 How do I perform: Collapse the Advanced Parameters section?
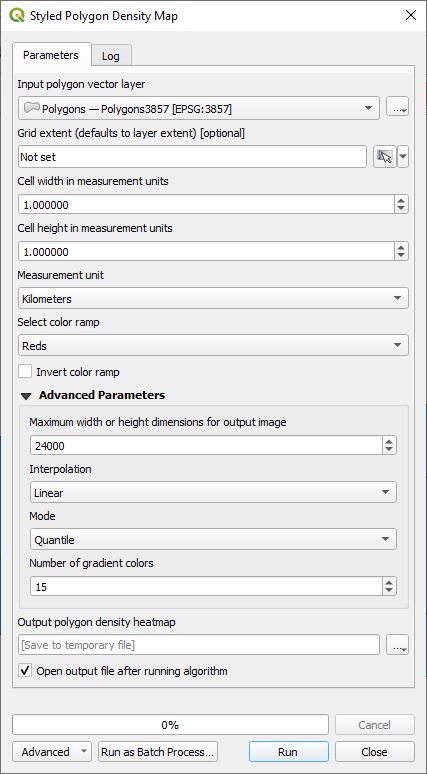point(26,396)
